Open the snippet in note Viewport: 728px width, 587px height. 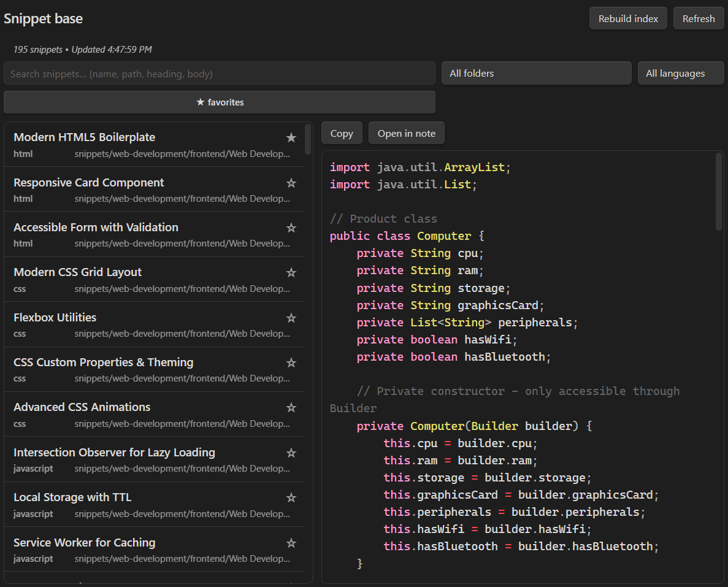(x=406, y=133)
